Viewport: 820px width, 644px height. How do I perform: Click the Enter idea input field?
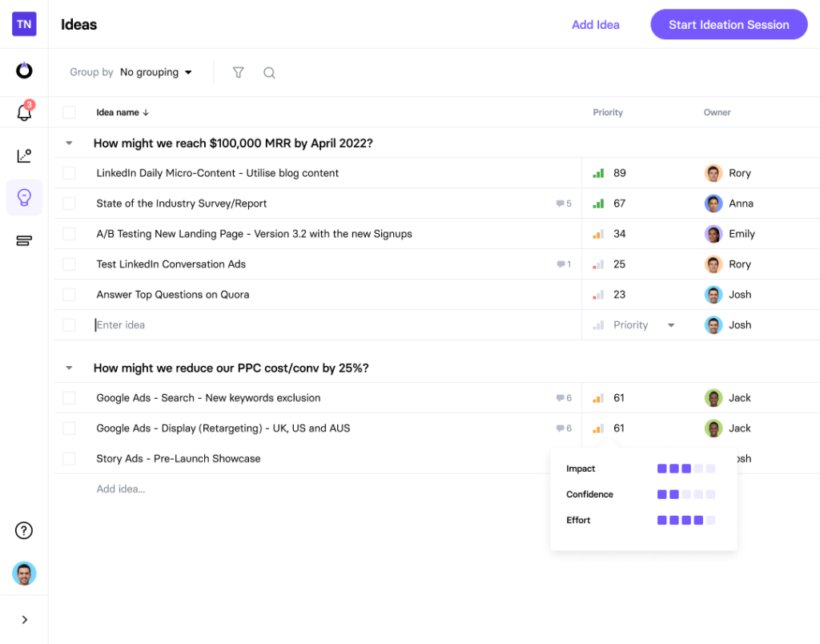pos(320,325)
